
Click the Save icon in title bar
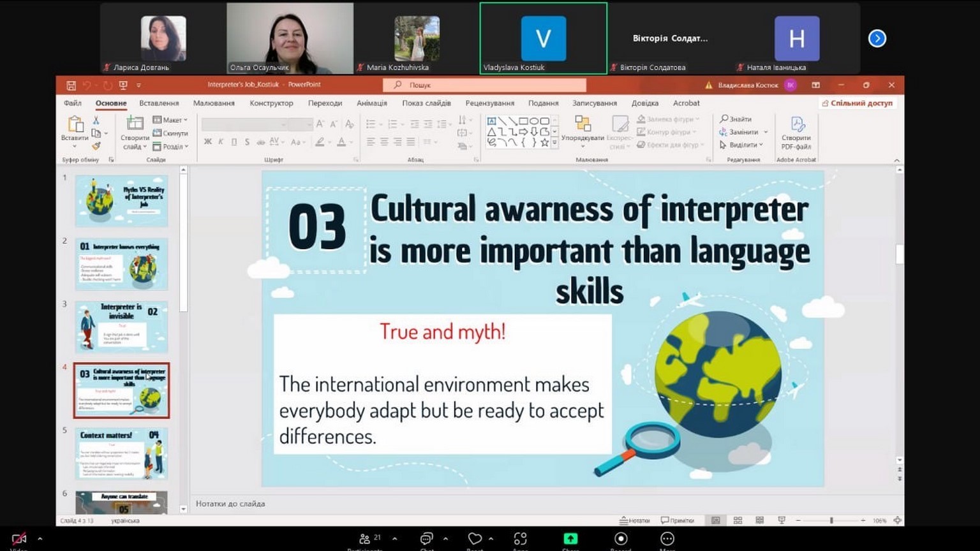click(x=71, y=85)
